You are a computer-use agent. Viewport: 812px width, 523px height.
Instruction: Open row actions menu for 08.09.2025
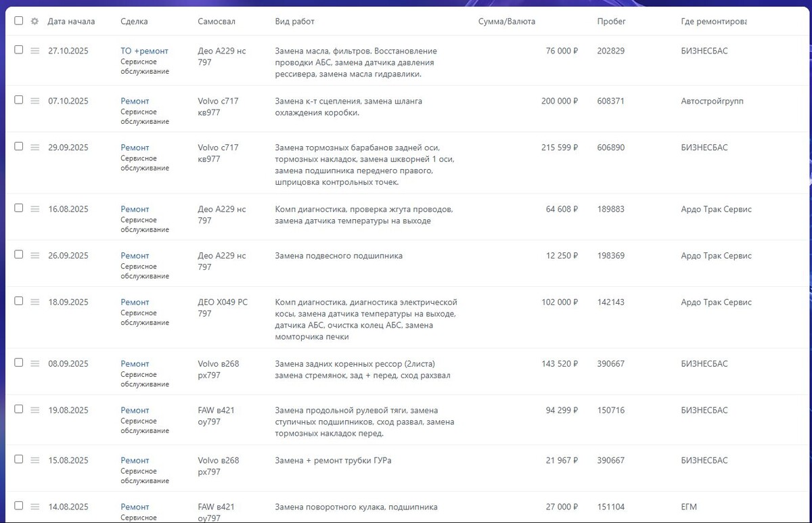35,363
